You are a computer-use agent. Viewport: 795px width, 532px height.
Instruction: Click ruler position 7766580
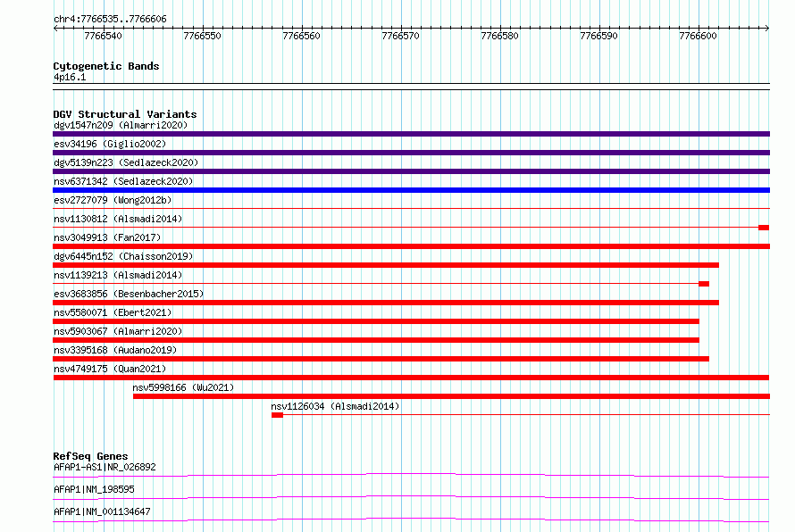500,36
